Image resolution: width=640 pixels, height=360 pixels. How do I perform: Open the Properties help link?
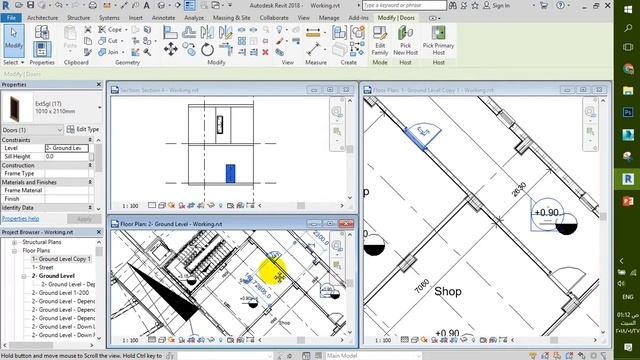(20, 219)
